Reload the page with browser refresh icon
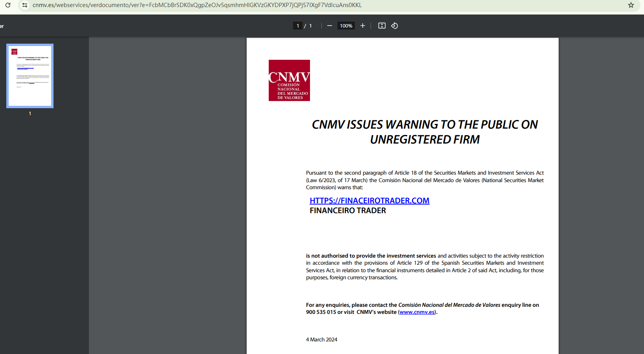Screen dimensions: 644x354 coord(8,5)
